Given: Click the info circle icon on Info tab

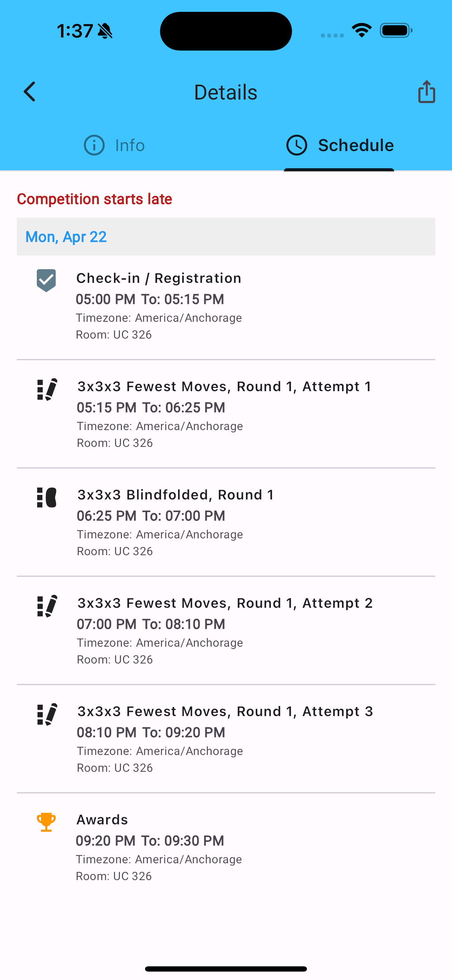Looking at the screenshot, I should tap(94, 145).
